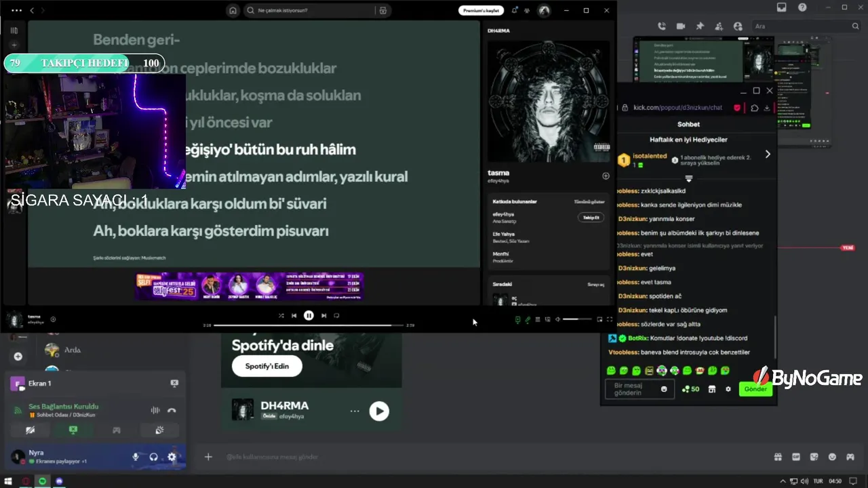
Task: Open Browse icon in Spotify search bar
Action: tap(383, 10)
